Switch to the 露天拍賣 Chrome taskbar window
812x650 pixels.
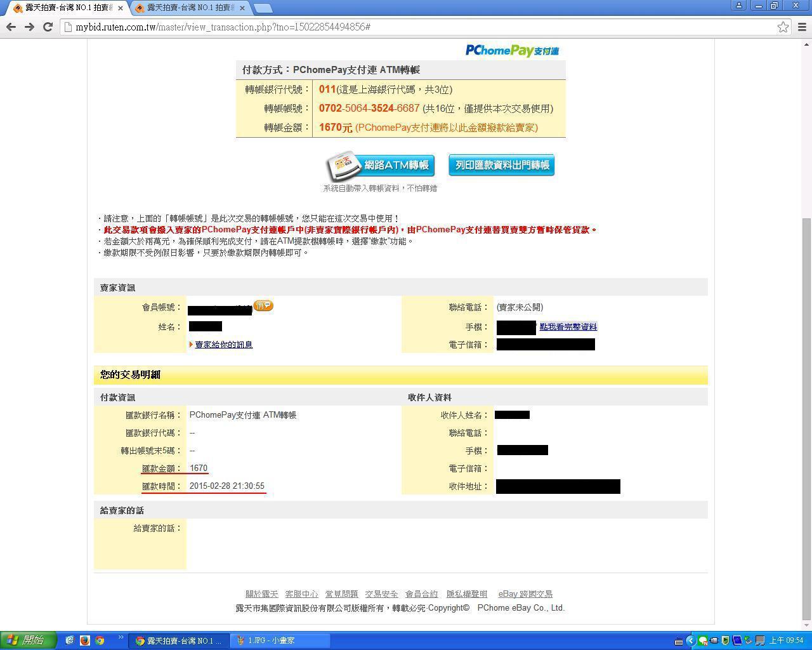pos(179,641)
